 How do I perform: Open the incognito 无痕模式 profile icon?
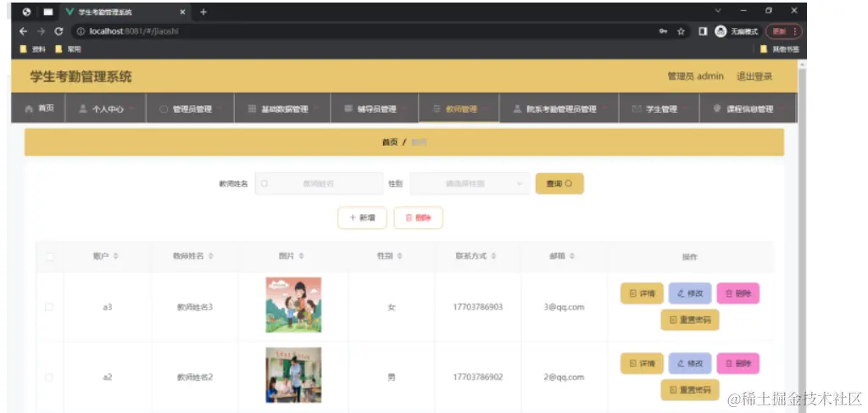tap(736, 31)
